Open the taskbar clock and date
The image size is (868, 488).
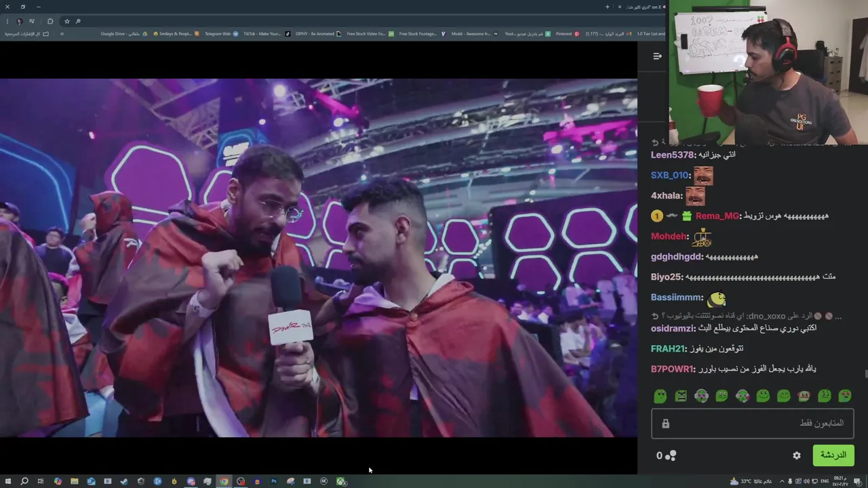840,481
